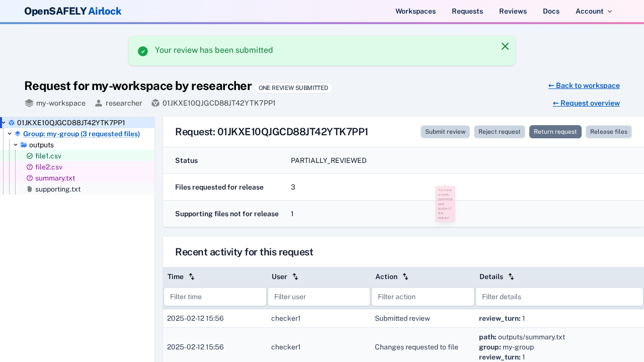Click the paperclip icon for supporting.txt
Screen dimensions: 644x362
point(30,189)
